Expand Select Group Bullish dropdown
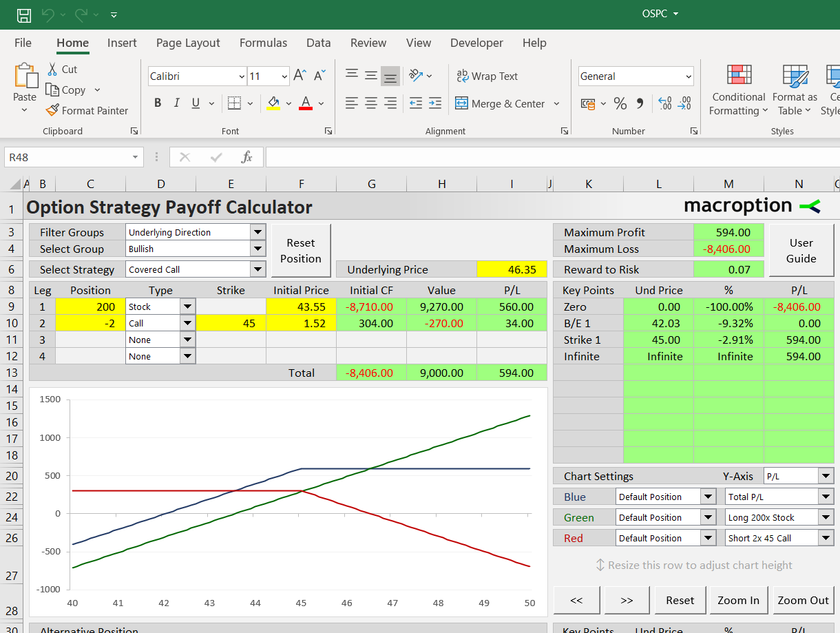This screenshot has width=840, height=633. pyautogui.click(x=258, y=249)
